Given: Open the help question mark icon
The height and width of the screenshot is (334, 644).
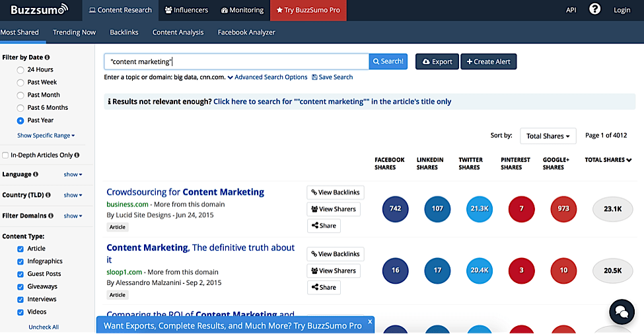Looking at the screenshot, I should tap(594, 9).
